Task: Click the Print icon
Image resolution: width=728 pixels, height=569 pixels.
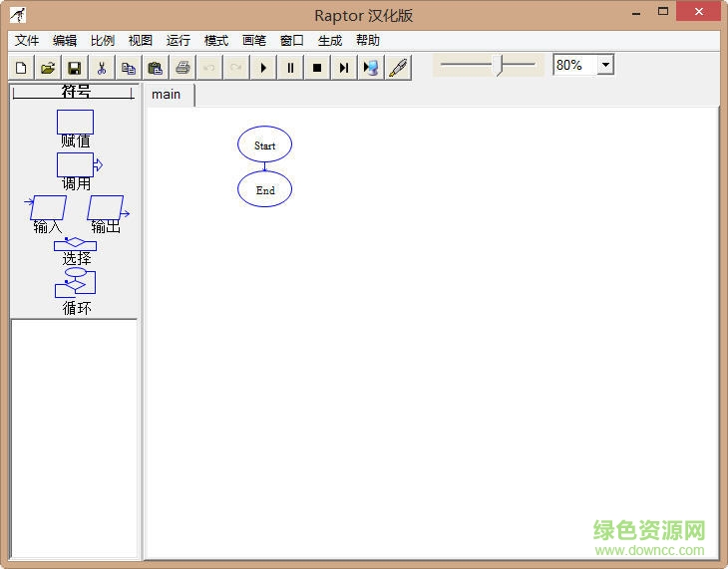Action: click(x=182, y=68)
